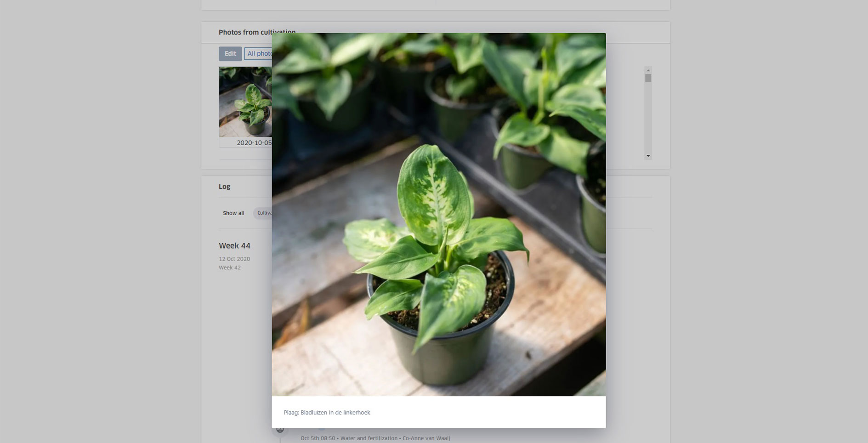Viewport: 868px width, 443px height.
Task: Click the 12 Oct 2020 date text
Action: pyautogui.click(x=234, y=259)
